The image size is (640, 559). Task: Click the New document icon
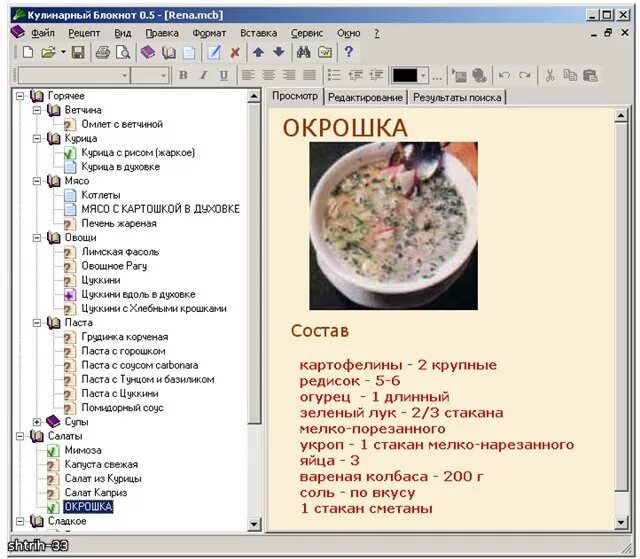(x=28, y=52)
